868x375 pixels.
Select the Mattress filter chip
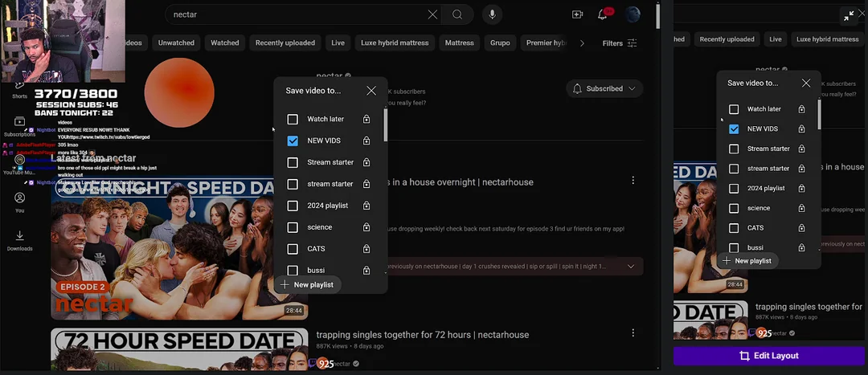(x=460, y=43)
